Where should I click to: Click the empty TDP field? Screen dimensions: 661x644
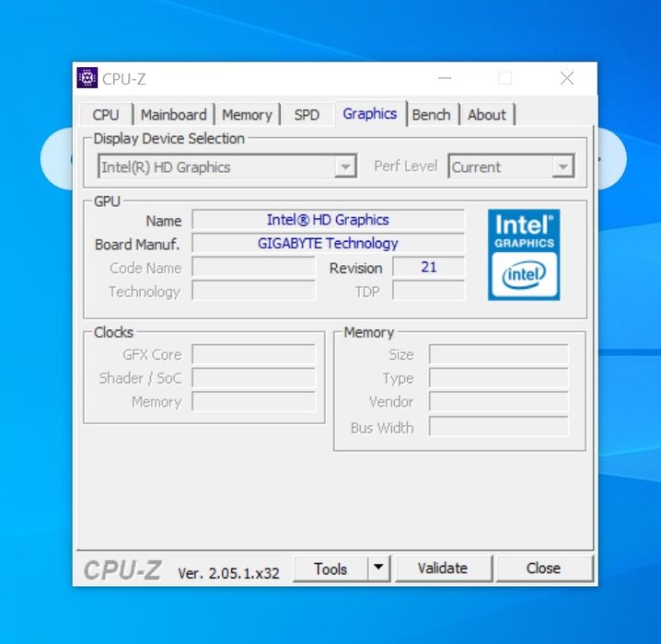429,290
